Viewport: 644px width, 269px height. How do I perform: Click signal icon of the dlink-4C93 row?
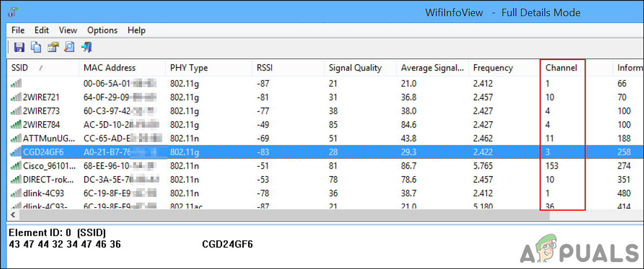tap(16, 193)
